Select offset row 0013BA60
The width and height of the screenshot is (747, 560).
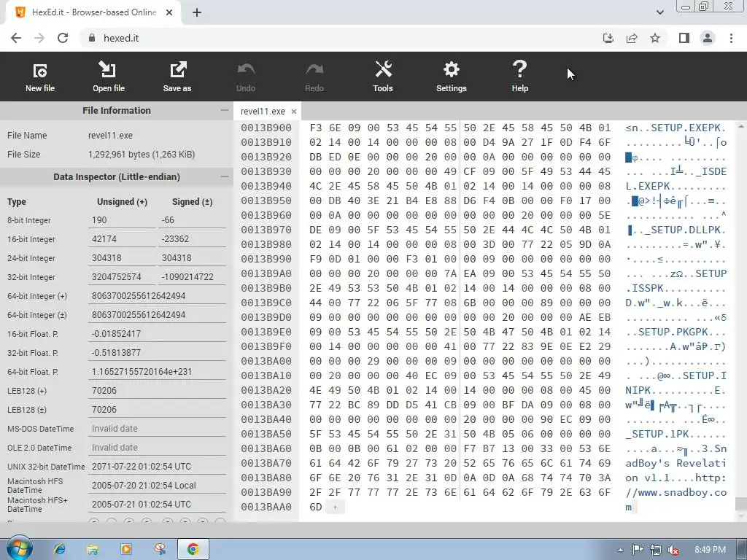266,448
